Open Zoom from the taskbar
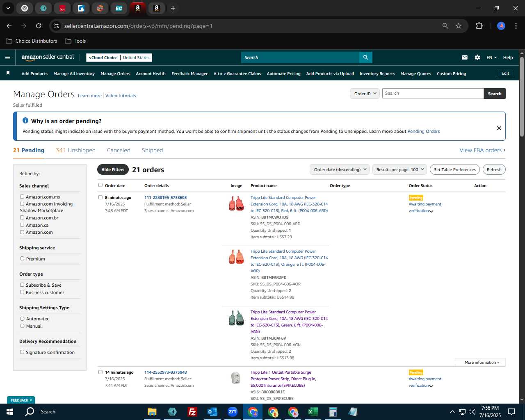The height and width of the screenshot is (420, 525). click(233, 412)
